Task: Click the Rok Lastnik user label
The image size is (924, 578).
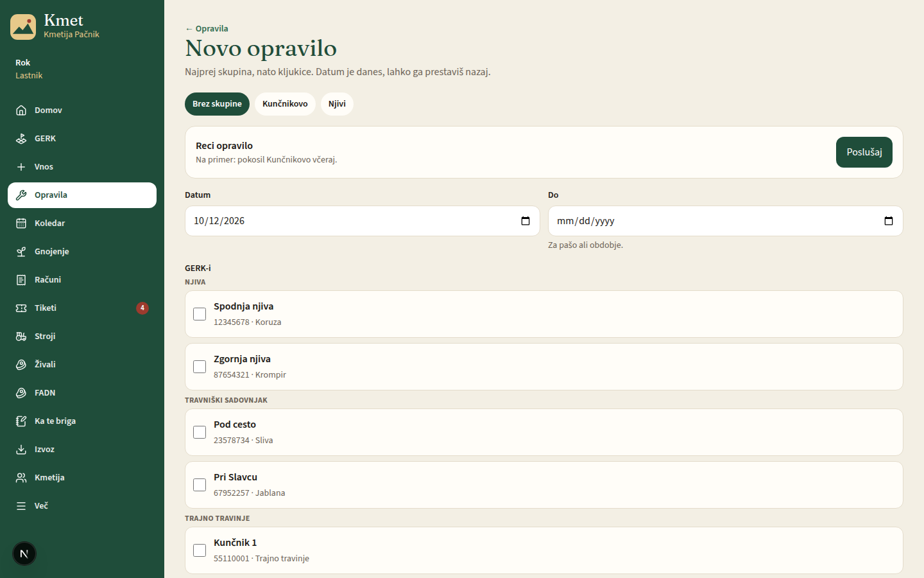Action: pyautogui.click(x=29, y=69)
